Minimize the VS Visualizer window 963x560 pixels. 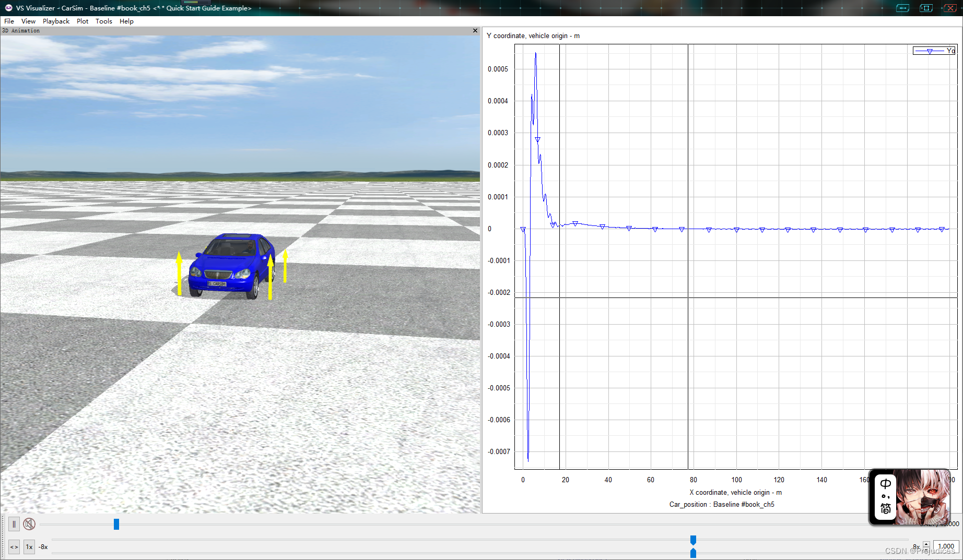903,8
